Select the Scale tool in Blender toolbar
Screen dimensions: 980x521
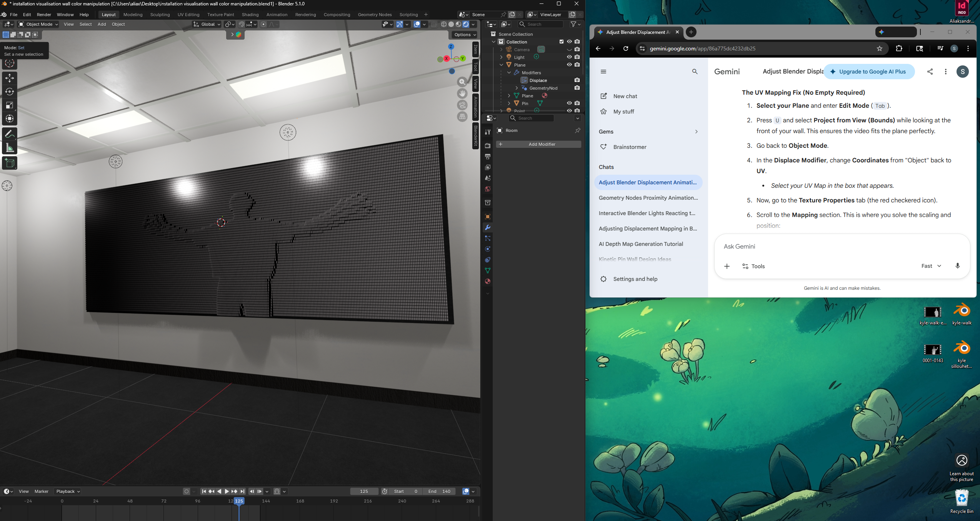tap(10, 105)
